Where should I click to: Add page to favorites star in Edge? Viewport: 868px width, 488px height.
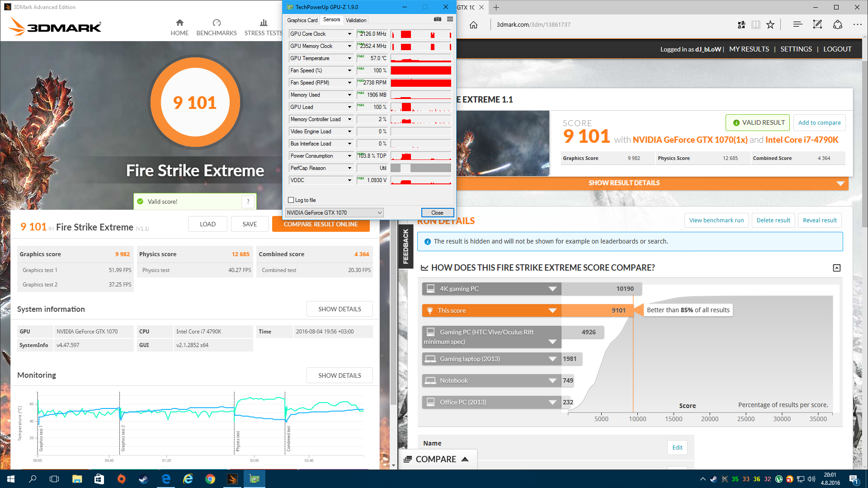point(770,25)
